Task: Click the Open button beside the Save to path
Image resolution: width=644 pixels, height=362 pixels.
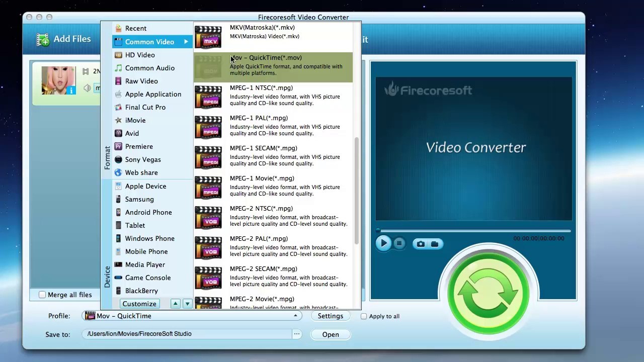Action: 331,334
